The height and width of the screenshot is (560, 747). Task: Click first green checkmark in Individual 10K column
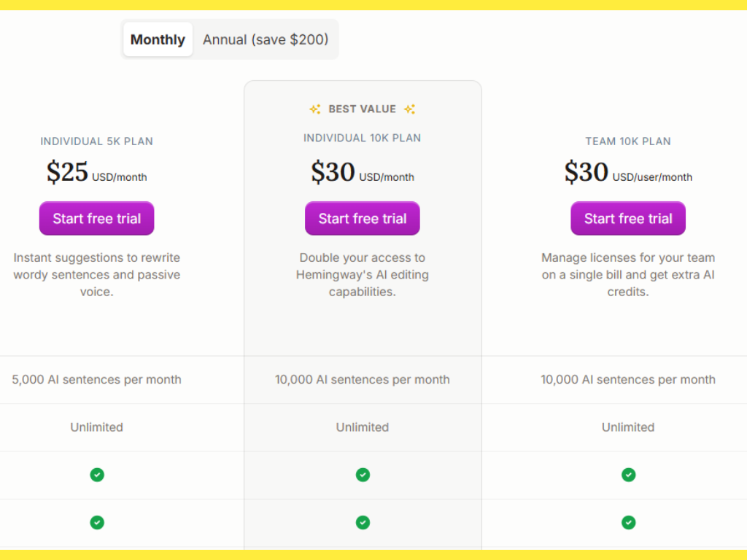point(363,475)
